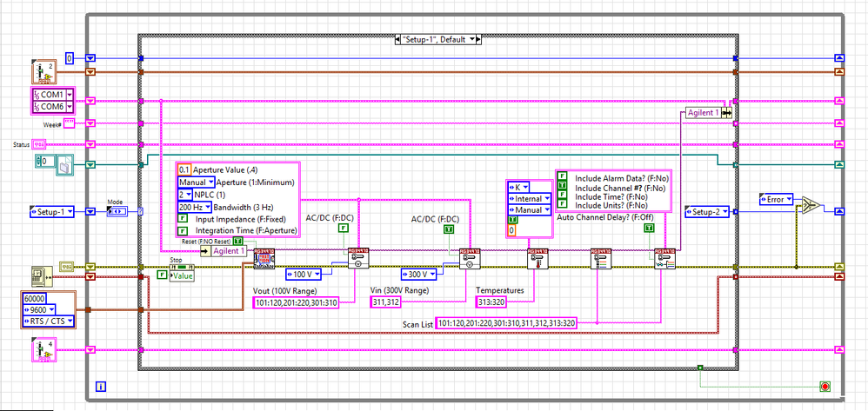Click the error wire left shift register
868x411 pixels.
(90, 267)
